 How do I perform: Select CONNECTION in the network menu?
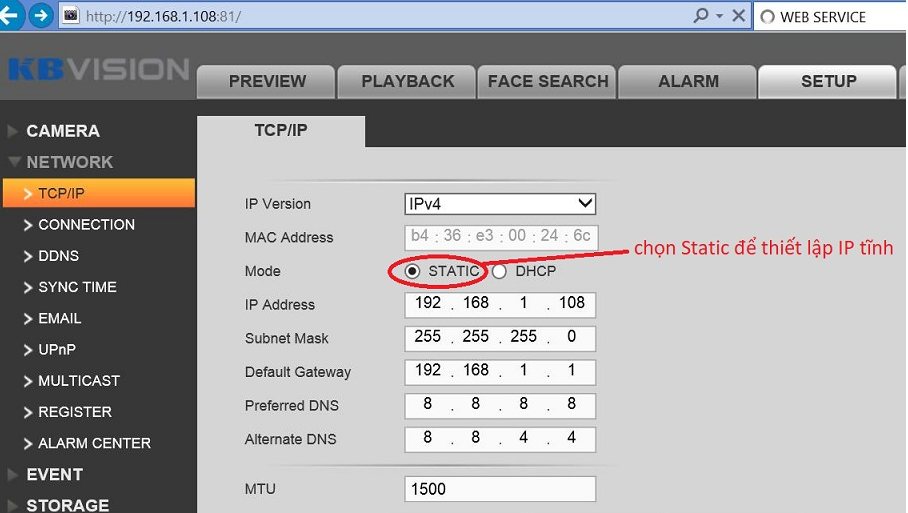[x=86, y=225]
